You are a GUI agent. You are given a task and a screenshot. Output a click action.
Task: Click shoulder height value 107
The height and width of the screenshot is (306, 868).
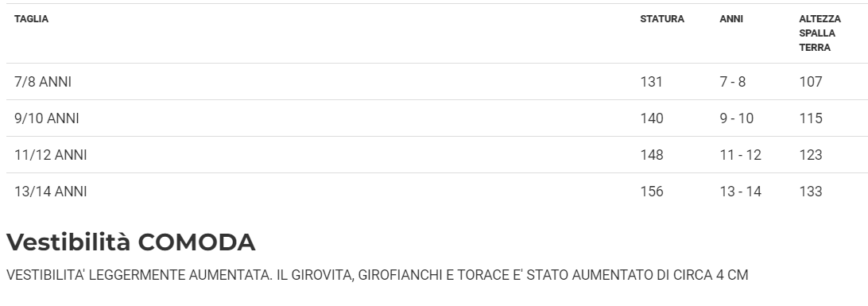[x=811, y=82]
